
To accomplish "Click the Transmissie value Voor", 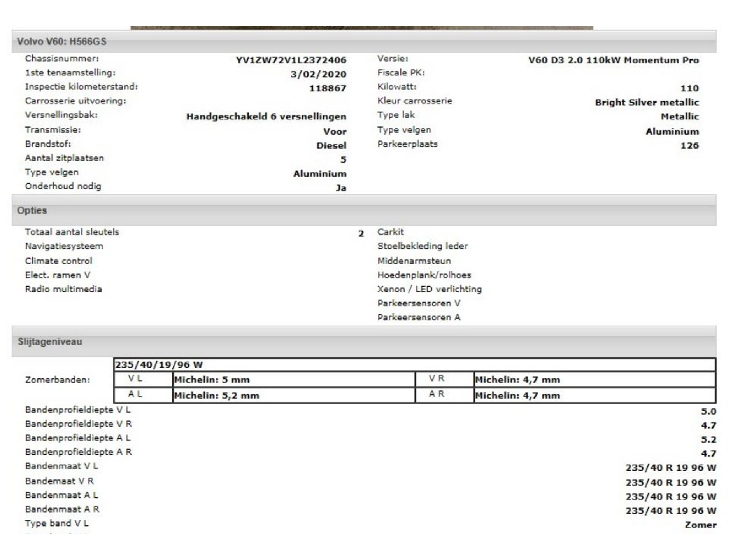I will (335, 131).
